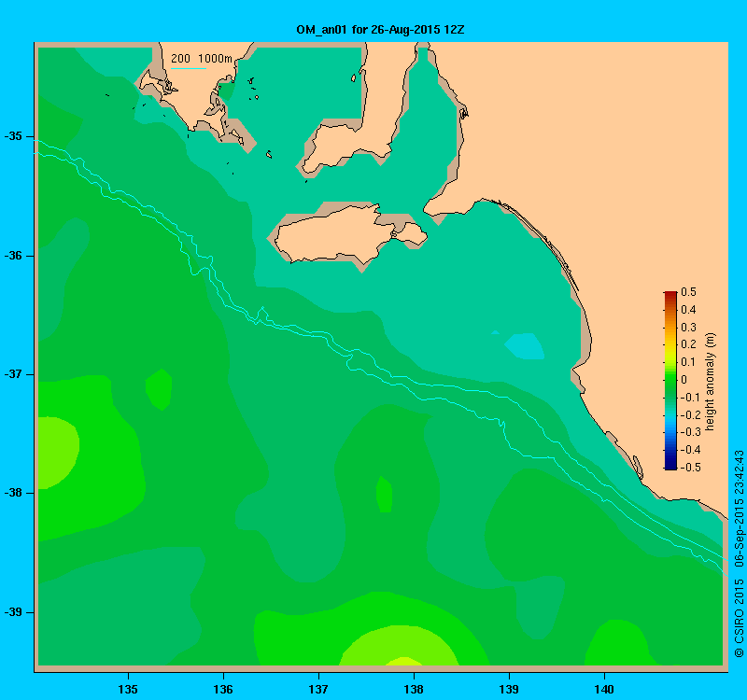This screenshot has height=700, width=747.
Task: Click the dark red top of the colorbar
Action: coord(670,294)
